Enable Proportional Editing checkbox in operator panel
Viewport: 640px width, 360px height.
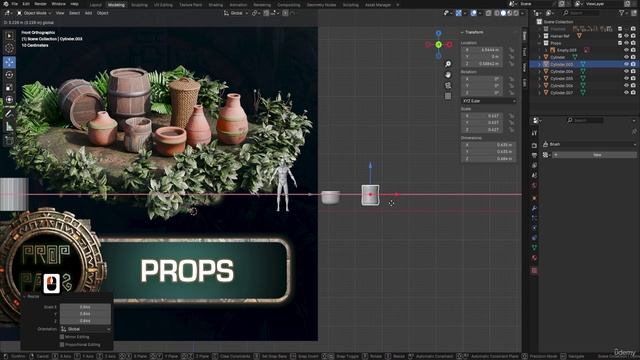tap(62, 344)
